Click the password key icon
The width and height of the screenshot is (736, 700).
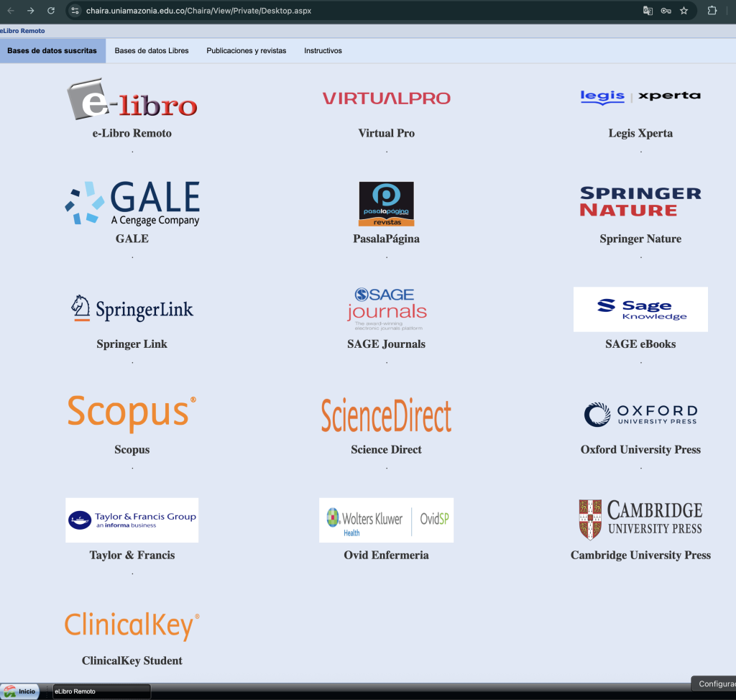coord(666,10)
